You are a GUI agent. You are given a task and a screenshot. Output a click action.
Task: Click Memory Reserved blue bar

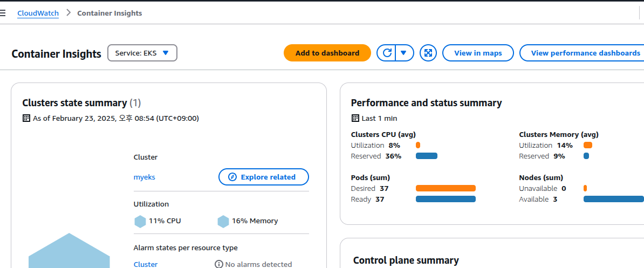tap(586, 156)
